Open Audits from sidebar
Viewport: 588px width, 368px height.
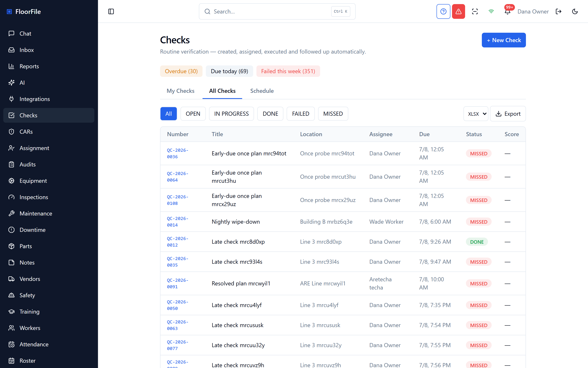[x=49, y=164]
